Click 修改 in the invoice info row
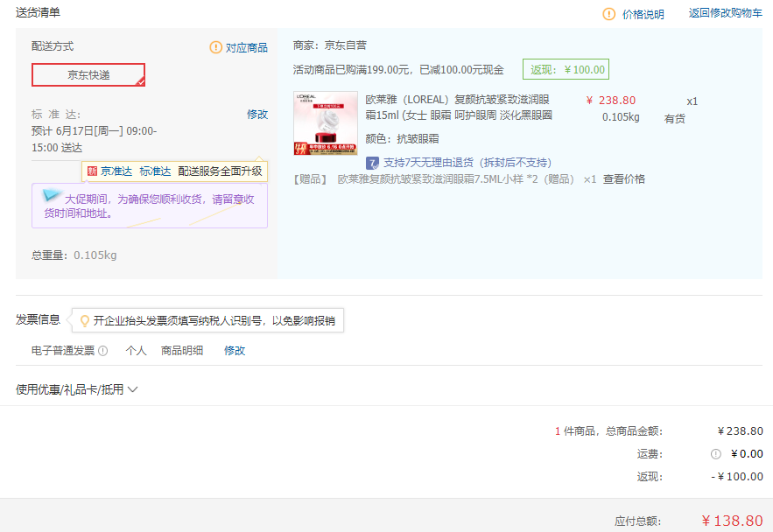The image size is (773, 532). point(235,351)
